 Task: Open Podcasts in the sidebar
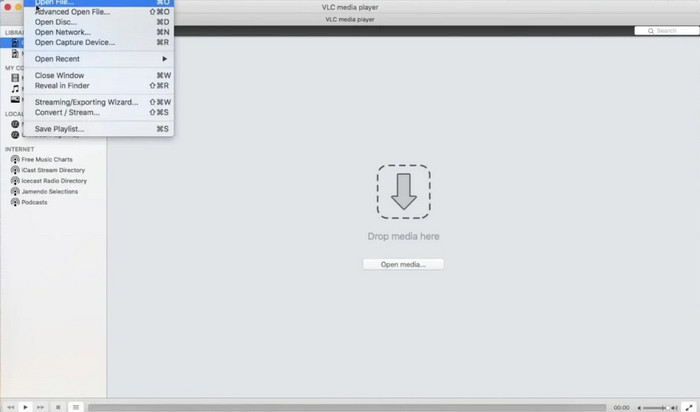34,202
